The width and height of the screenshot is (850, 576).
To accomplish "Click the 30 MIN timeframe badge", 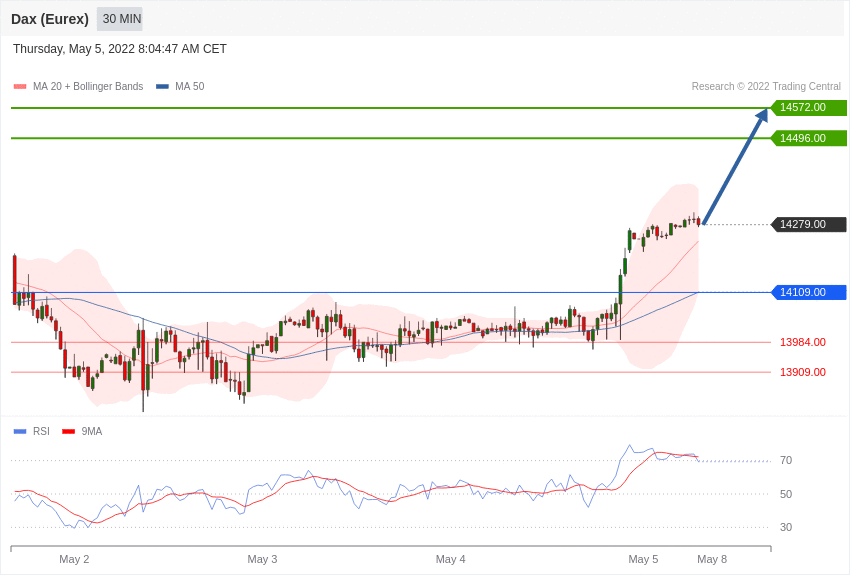I will [120, 19].
